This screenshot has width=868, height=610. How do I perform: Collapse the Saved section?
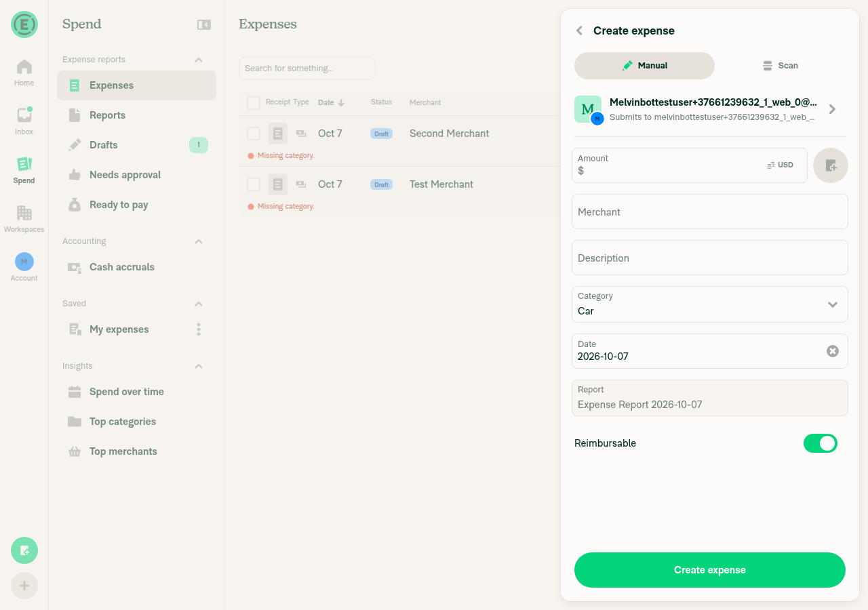(x=199, y=304)
